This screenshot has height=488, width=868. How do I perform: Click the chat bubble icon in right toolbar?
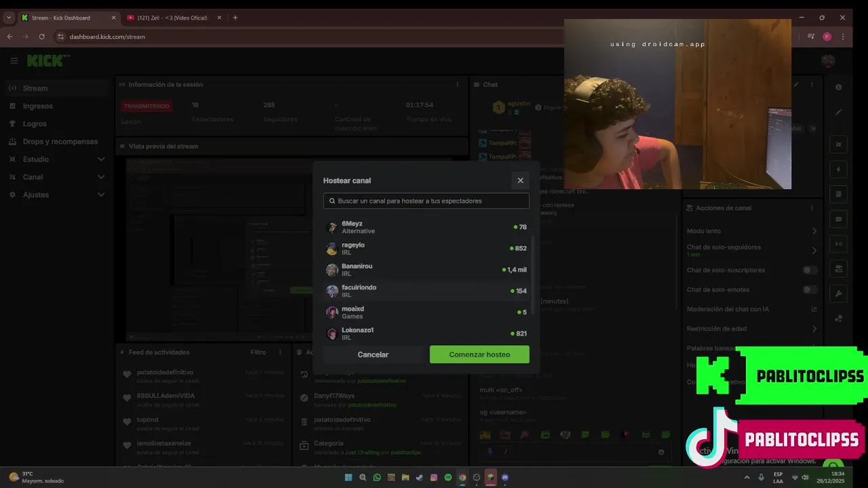(x=839, y=219)
